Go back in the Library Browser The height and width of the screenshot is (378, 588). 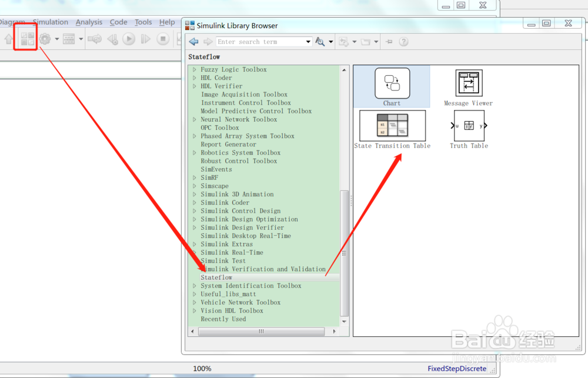point(194,42)
